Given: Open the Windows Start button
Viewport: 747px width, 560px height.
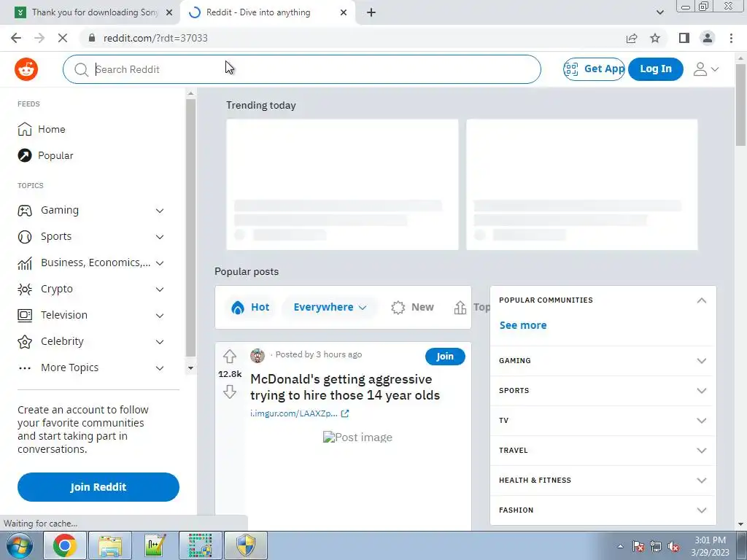Looking at the screenshot, I should 19,545.
